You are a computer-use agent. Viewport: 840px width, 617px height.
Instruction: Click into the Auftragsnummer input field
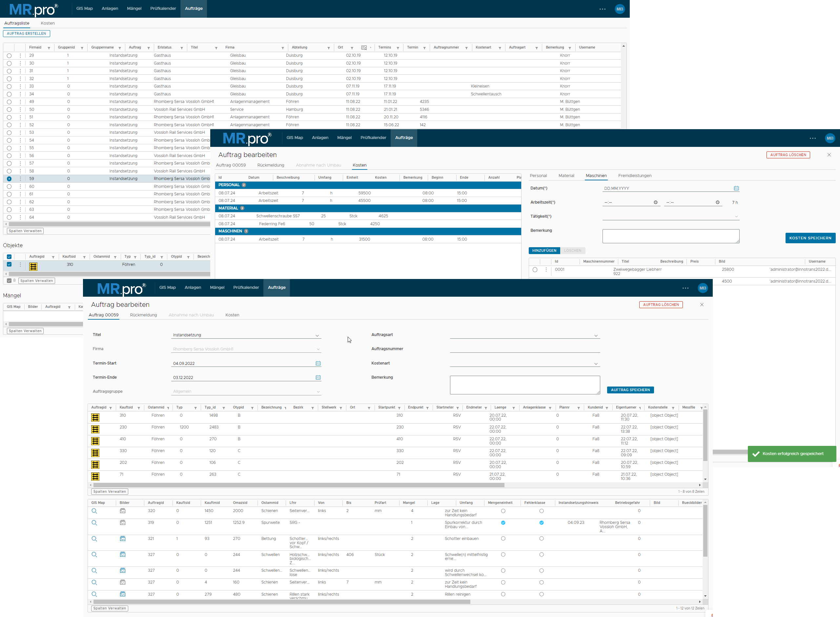(x=525, y=349)
